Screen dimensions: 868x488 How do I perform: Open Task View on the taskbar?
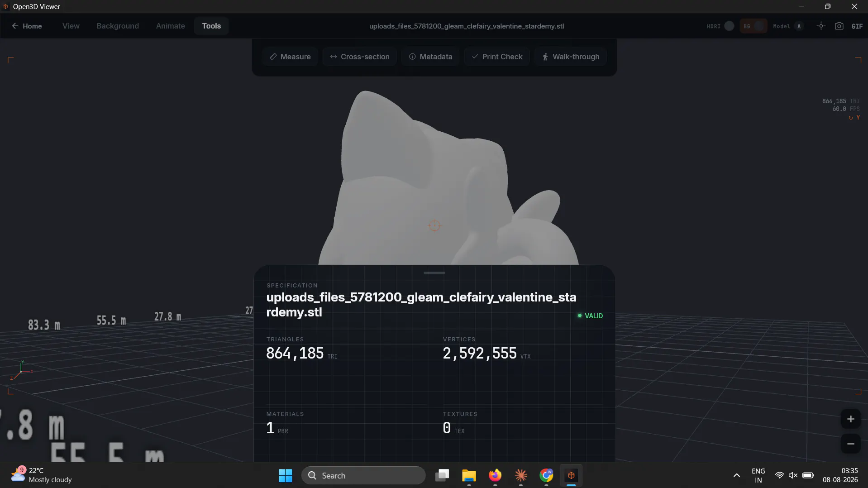pyautogui.click(x=442, y=475)
